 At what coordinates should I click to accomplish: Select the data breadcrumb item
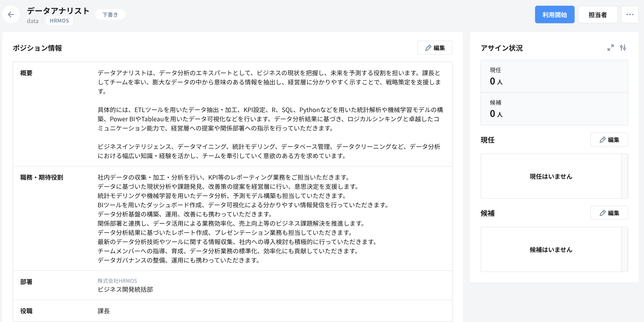[x=33, y=21]
